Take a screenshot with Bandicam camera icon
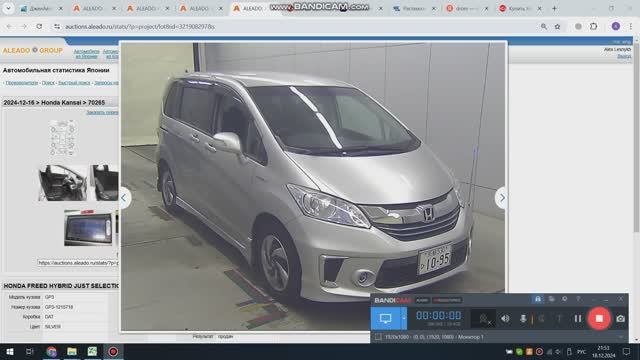The width and height of the screenshot is (640, 360). tap(620, 318)
